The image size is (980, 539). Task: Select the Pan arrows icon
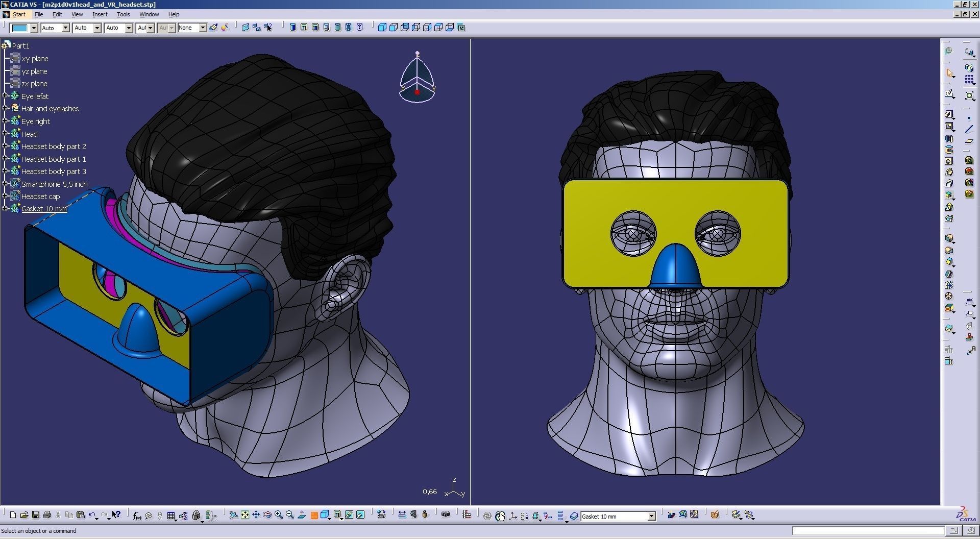[256, 515]
